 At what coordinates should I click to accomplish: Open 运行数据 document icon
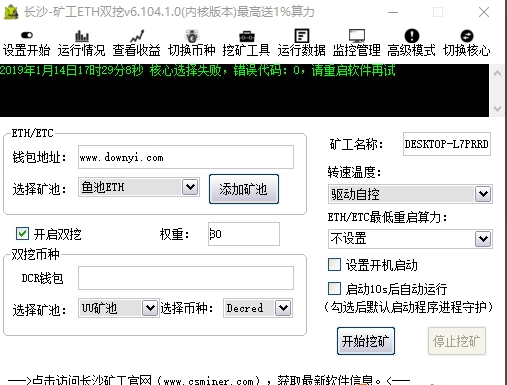pyautogui.click(x=302, y=36)
